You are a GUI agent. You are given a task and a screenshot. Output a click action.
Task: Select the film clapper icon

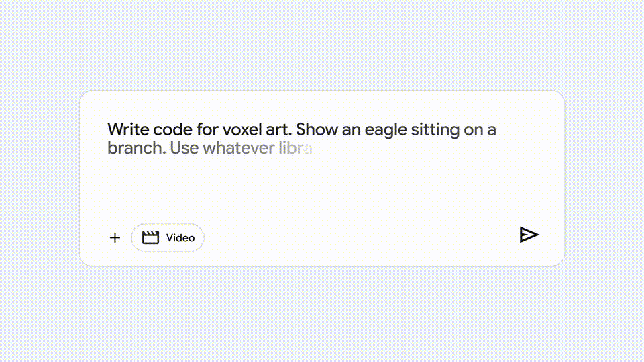point(150,237)
